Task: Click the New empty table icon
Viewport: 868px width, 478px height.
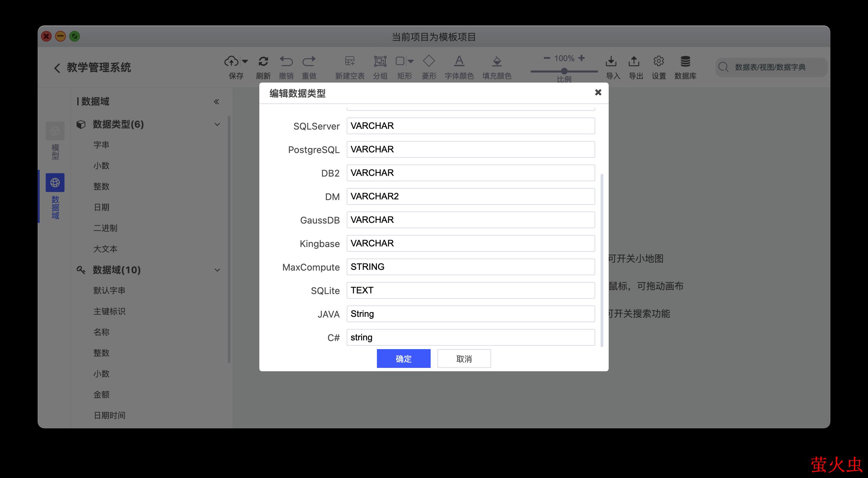Action: 349,61
